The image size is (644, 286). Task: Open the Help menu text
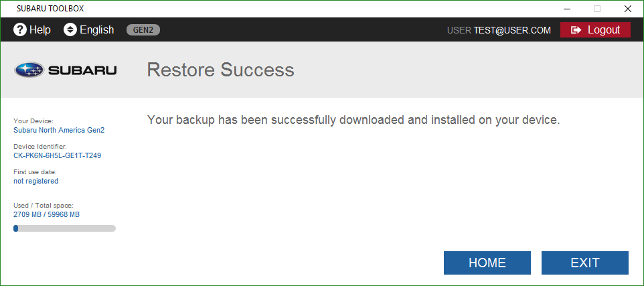click(40, 30)
